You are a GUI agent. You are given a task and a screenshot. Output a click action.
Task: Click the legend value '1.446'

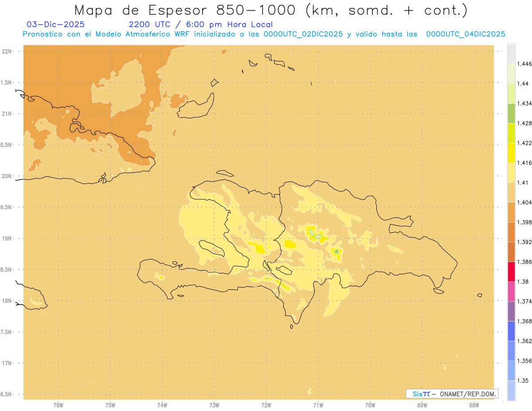pyautogui.click(x=524, y=64)
